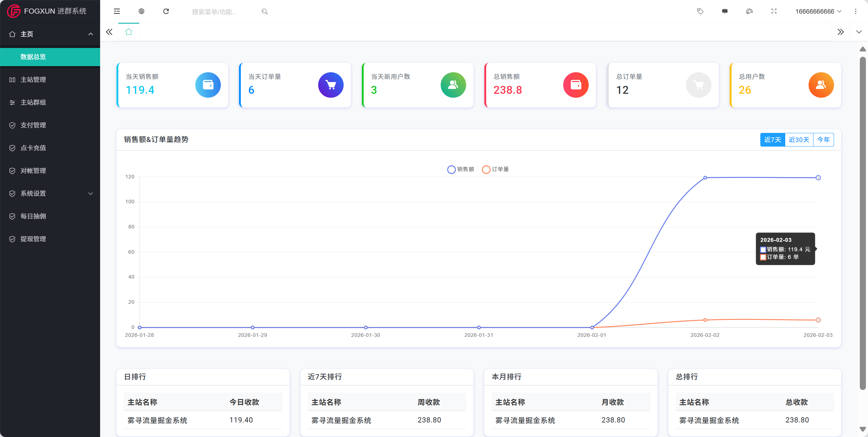Open the tab options down-chevron
Screen dimensions: 868x437
pyautogui.click(x=859, y=32)
